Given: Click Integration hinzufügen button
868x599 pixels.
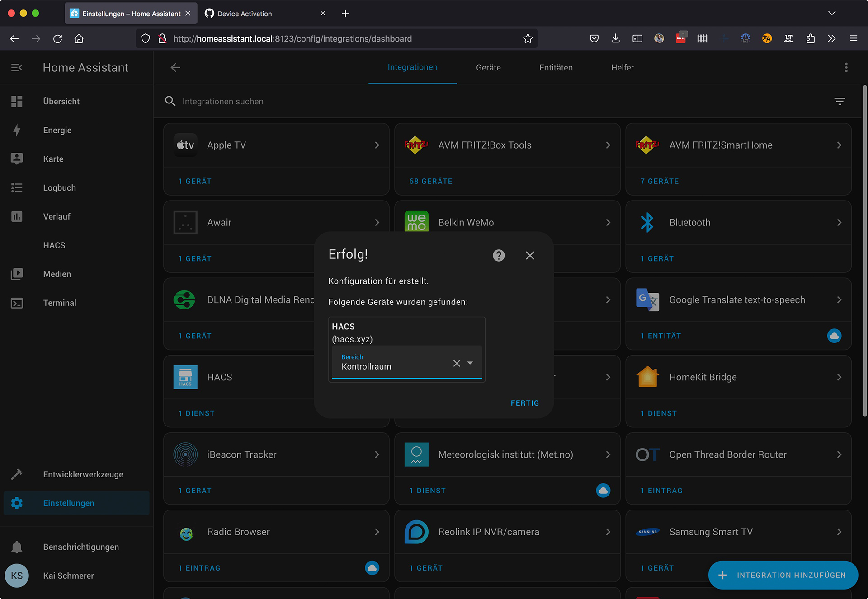Looking at the screenshot, I should point(783,575).
